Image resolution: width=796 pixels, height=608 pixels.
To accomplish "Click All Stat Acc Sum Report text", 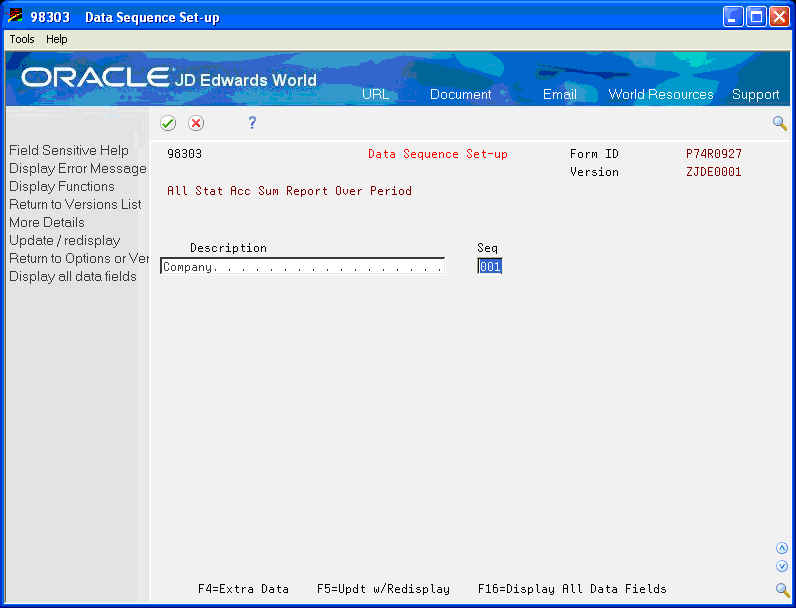I will (x=289, y=191).
